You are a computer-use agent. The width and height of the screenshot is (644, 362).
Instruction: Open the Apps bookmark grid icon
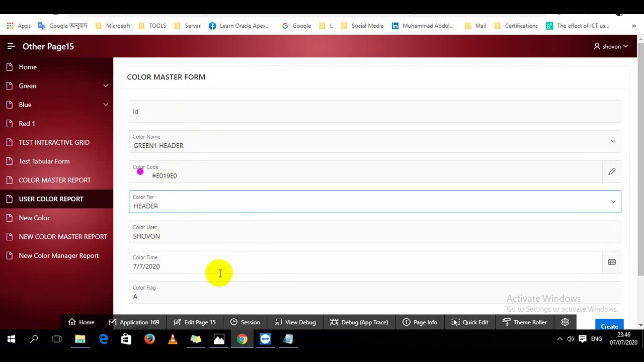click(10, 26)
